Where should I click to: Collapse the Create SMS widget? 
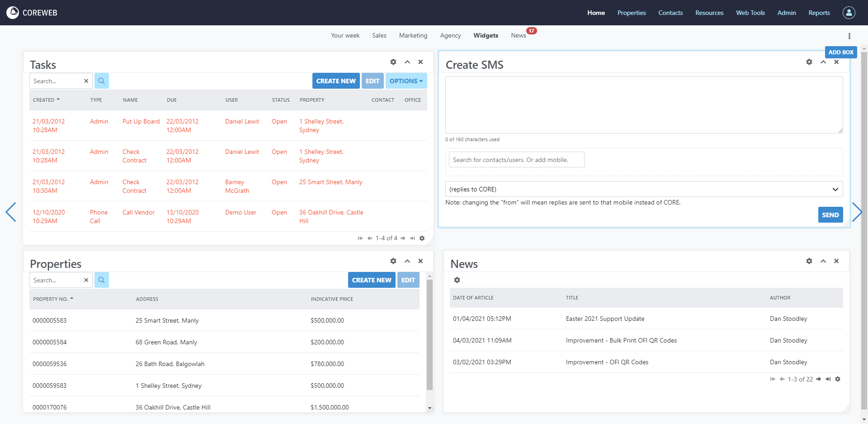coord(823,62)
